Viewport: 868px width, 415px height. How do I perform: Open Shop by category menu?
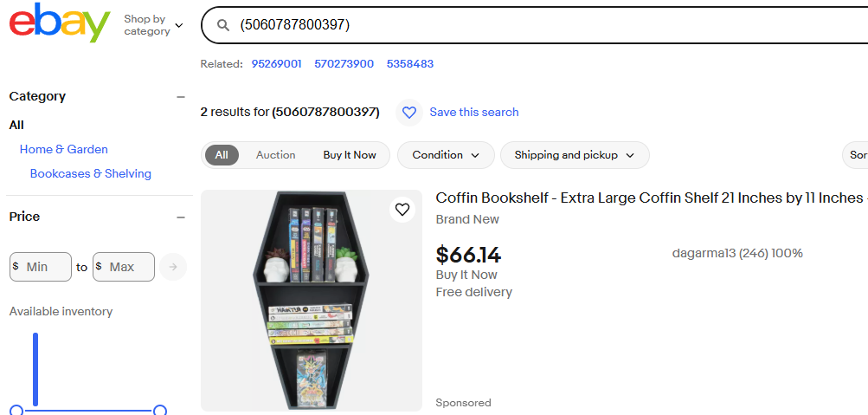[153, 25]
